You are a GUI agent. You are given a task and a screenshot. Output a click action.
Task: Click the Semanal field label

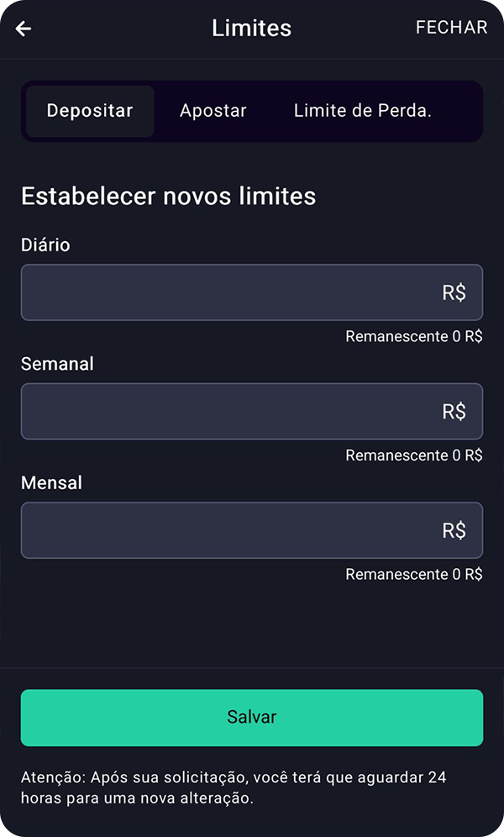click(57, 364)
